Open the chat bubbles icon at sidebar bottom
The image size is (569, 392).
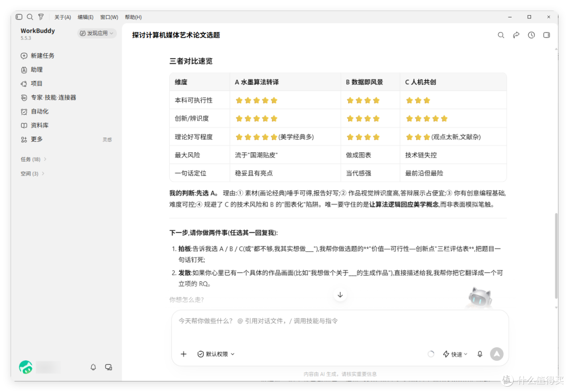(x=109, y=367)
